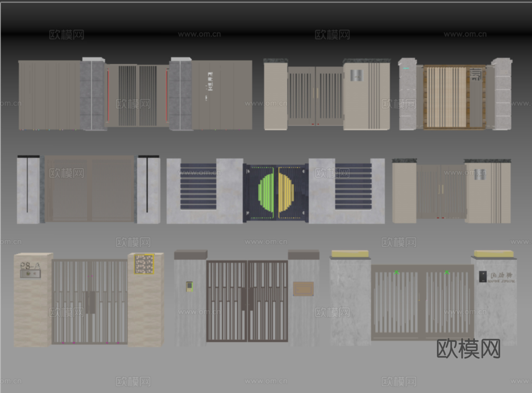The height and width of the screenshot is (393, 532).
Task: Click the green half-circle on the dark gate
Action: click(267, 193)
